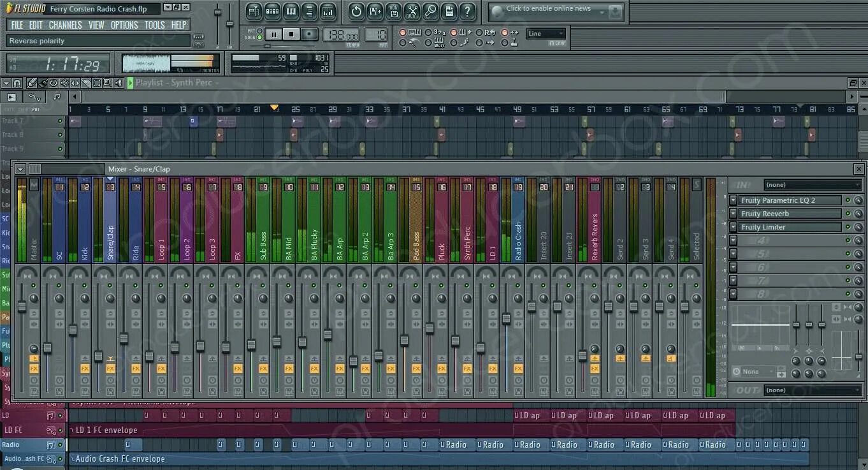Open the HELP menu

tap(179, 25)
